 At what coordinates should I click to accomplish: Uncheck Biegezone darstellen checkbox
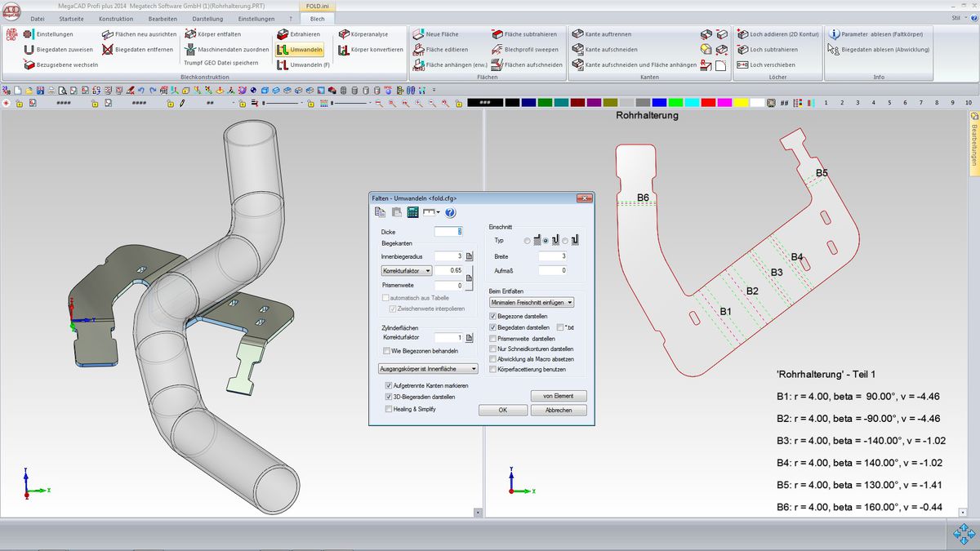pos(492,316)
